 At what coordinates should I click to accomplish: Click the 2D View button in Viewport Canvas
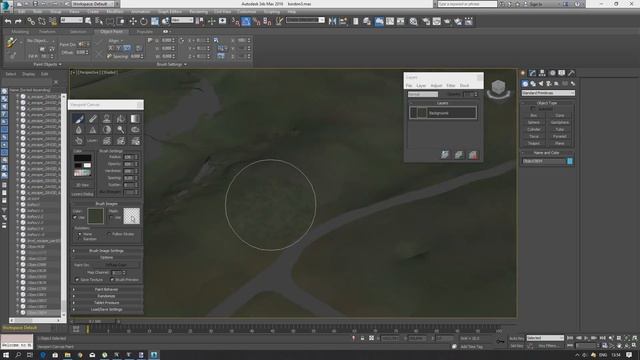click(83, 185)
